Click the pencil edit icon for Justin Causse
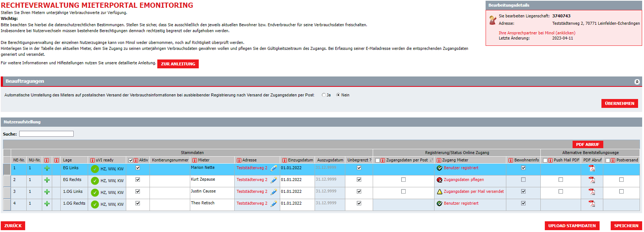Image resolution: width=644 pixels, height=232 pixels. pyautogui.click(x=274, y=192)
